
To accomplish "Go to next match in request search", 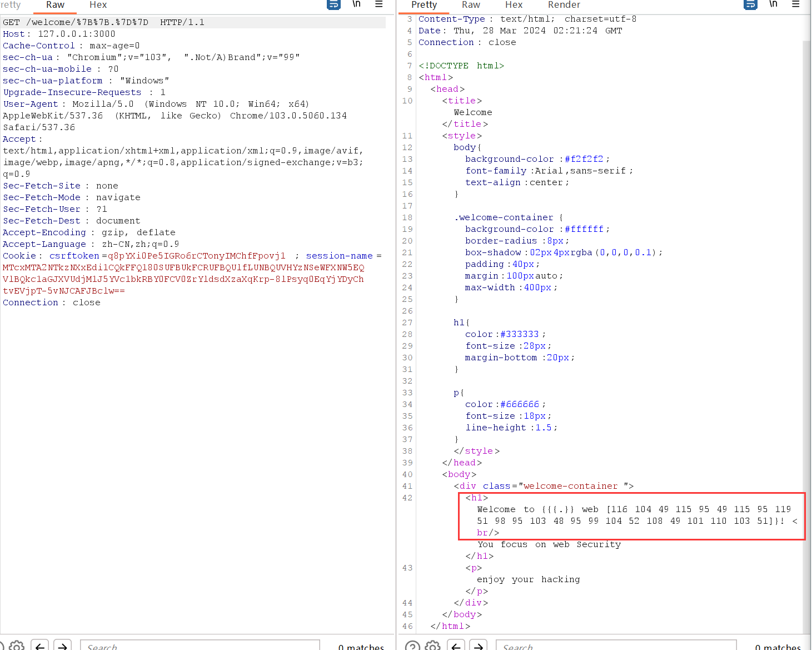I will point(63,646).
